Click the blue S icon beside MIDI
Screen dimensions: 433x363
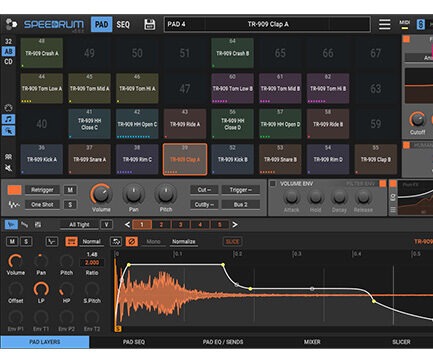(421, 24)
